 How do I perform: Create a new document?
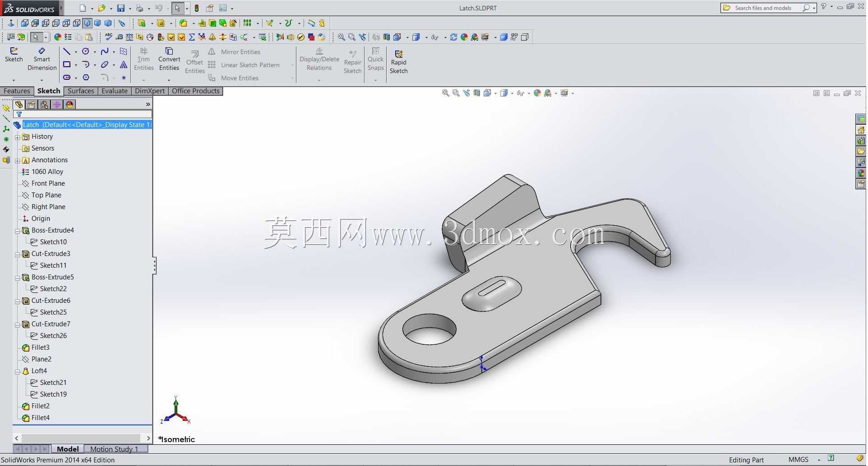click(x=83, y=8)
